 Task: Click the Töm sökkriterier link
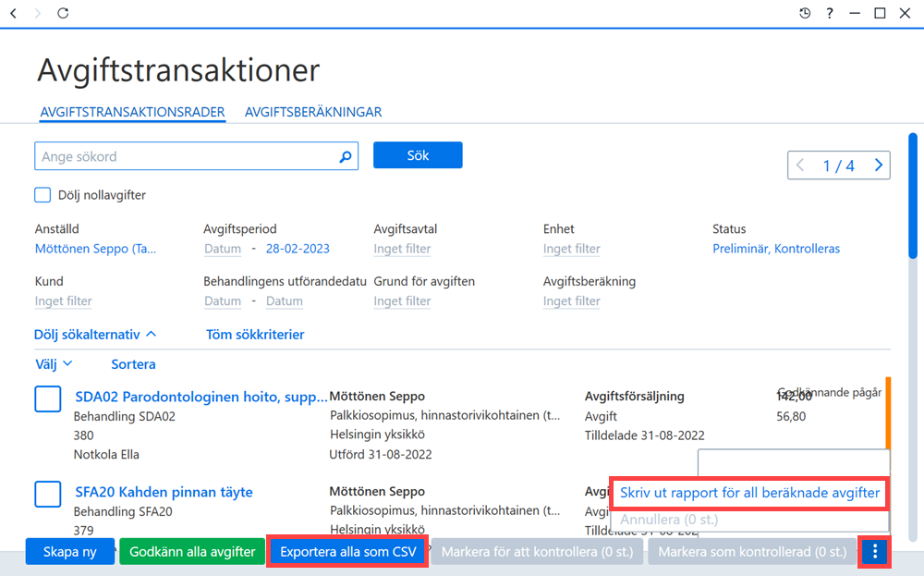(255, 335)
